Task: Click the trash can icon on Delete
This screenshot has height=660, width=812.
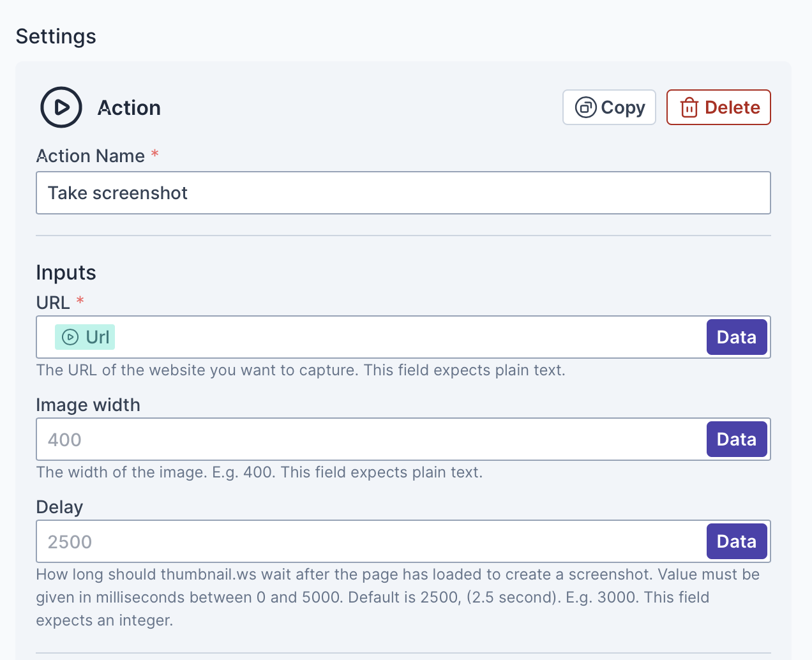Action: pos(689,107)
